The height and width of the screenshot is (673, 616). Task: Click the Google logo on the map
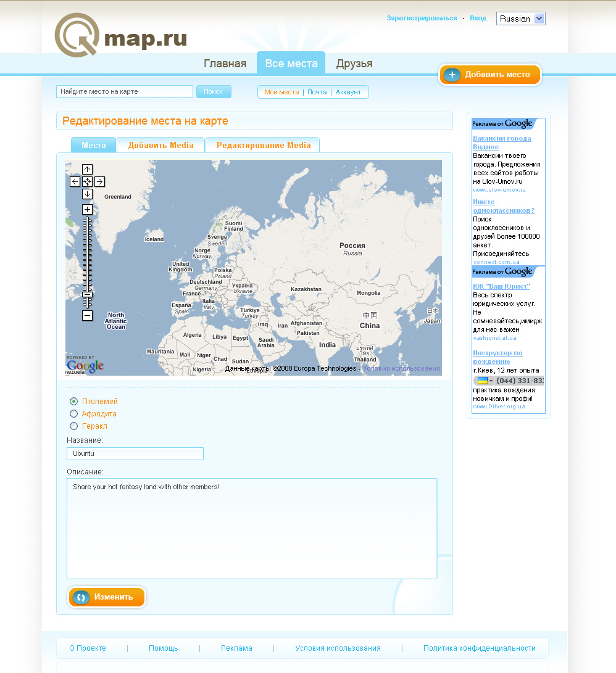coord(86,366)
